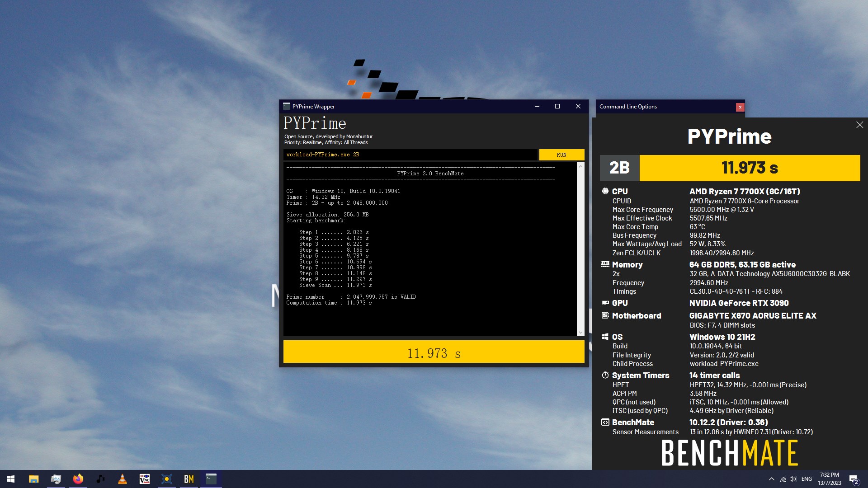
Task: Click the Memory module icon in results
Action: coord(605,264)
